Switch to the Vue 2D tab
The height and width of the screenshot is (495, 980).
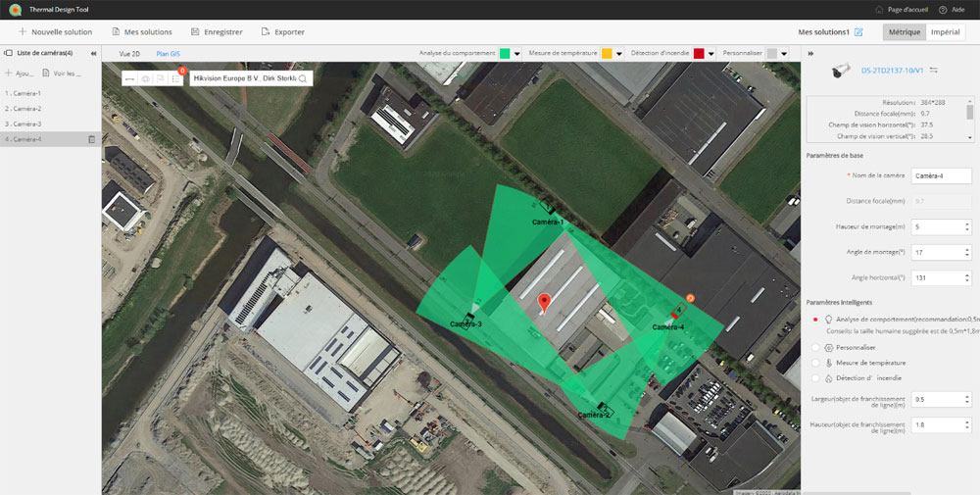point(128,54)
